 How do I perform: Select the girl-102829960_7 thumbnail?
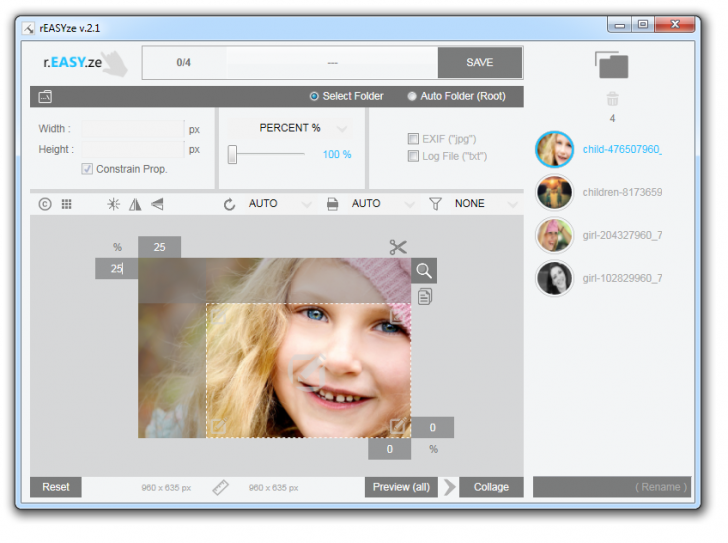click(x=554, y=278)
